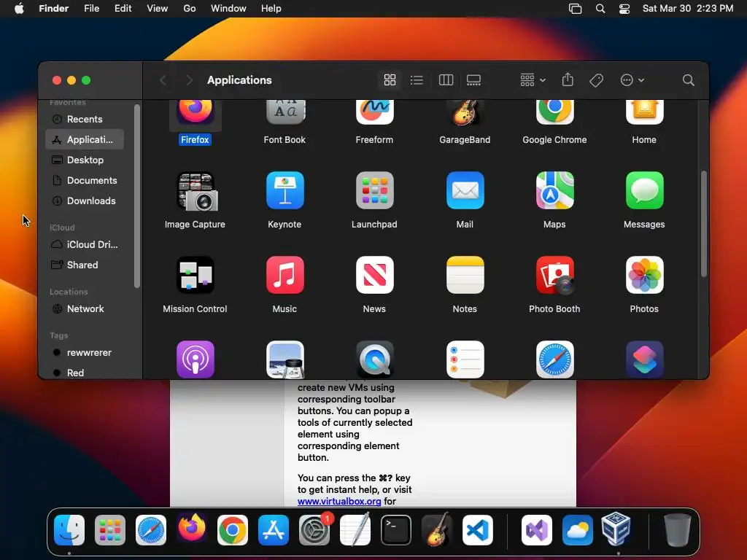Screen dimensions: 747x560
Task: Select the QuickTime Player icon
Action: [374, 359]
